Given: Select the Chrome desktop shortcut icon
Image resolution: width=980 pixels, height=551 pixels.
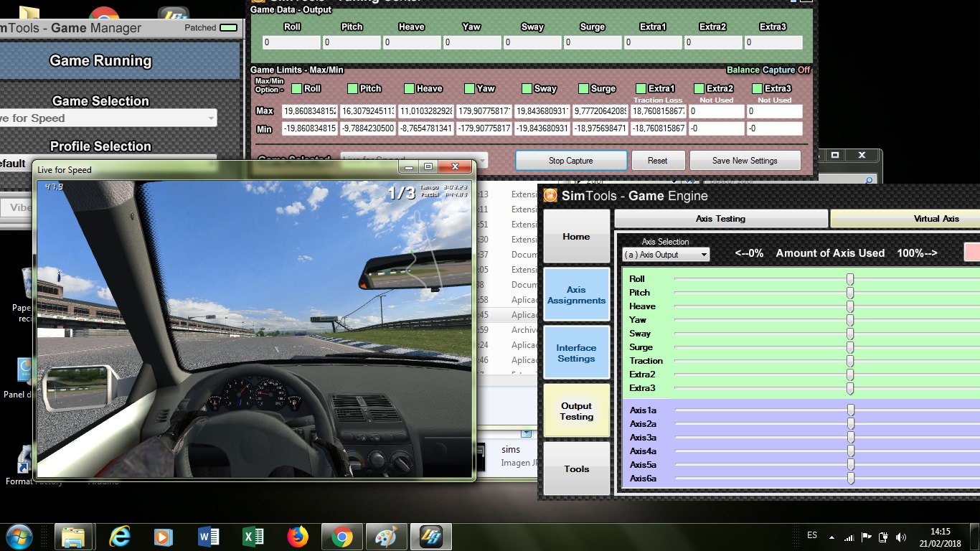Looking at the screenshot, I should pyautogui.click(x=104, y=14).
